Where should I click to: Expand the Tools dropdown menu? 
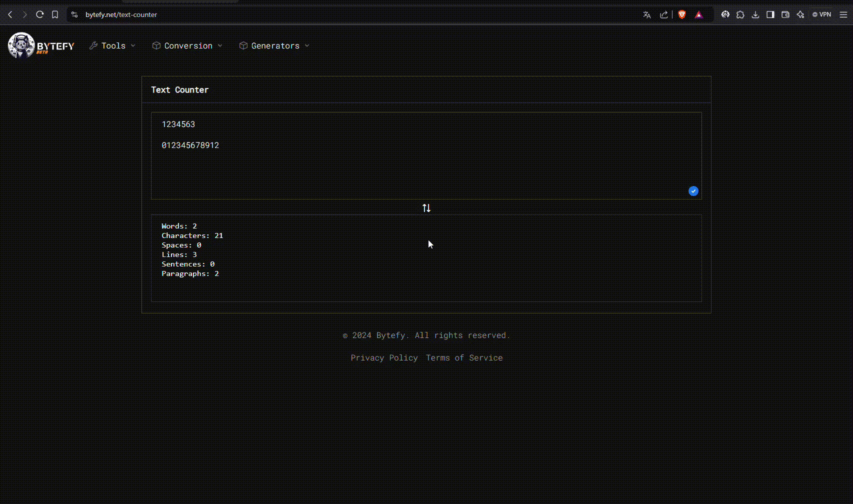pos(112,45)
